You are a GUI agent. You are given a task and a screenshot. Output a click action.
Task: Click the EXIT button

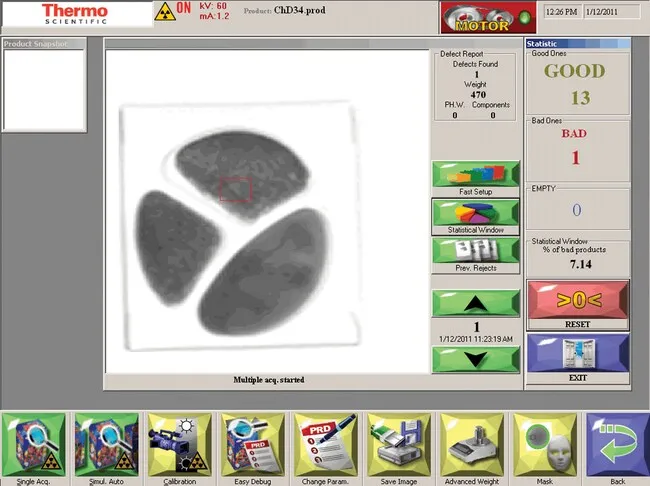pyautogui.click(x=578, y=358)
